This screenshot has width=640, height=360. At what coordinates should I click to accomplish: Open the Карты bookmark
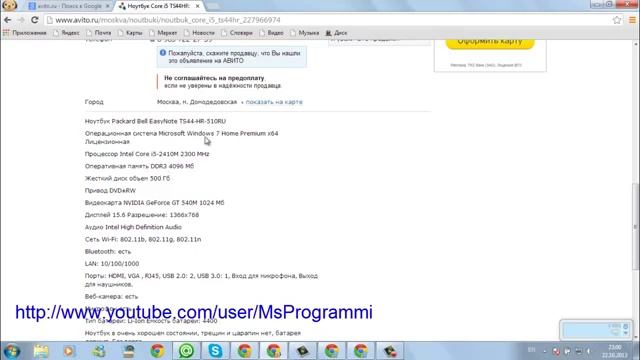pyautogui.click(x=130, y=33)
